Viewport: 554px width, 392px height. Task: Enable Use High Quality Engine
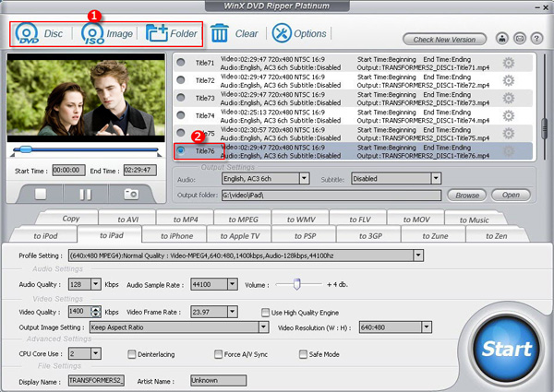(265, 313)
